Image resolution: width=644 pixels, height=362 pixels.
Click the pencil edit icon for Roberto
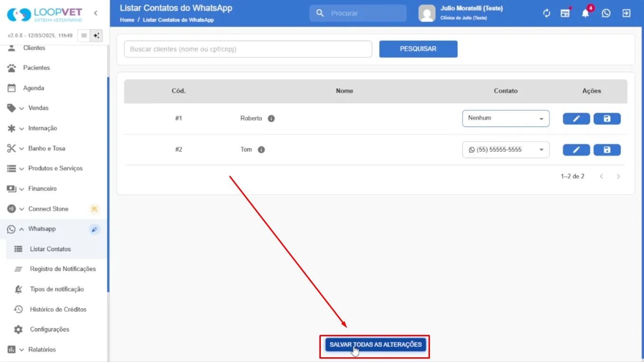tap(576, 119)
